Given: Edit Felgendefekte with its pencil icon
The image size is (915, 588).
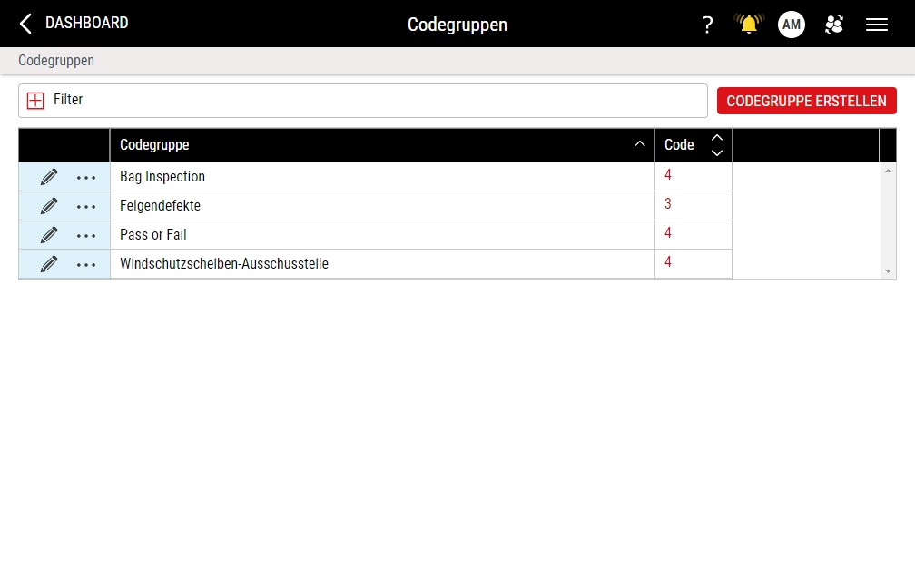Looking at the screenshot, I should (48, 206).
